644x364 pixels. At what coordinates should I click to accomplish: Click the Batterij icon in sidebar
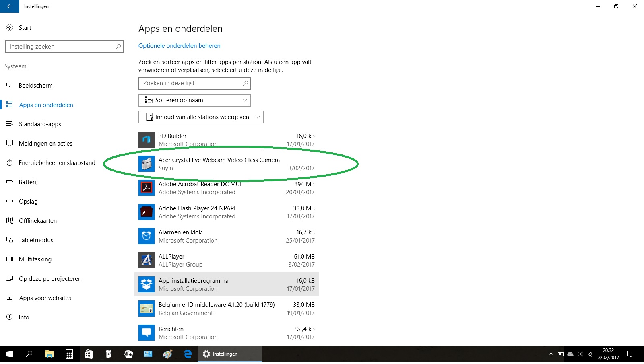pyautogui.click(x=10, y=182)
